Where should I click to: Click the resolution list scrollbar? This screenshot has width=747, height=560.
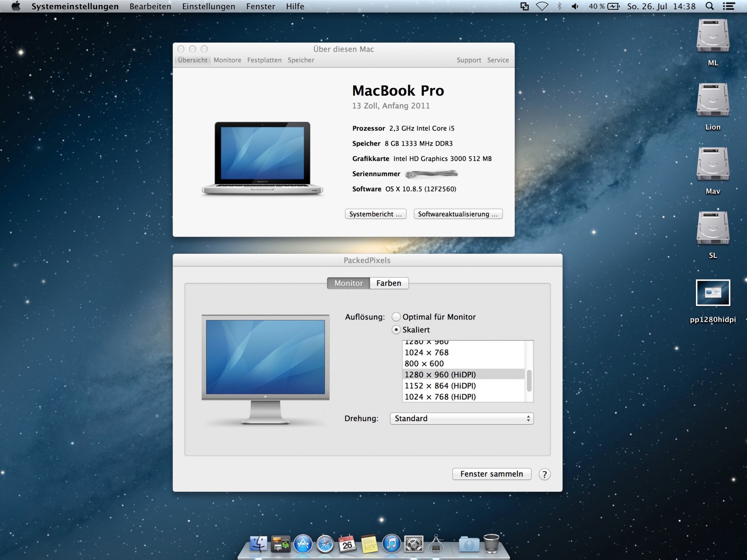click(x=529, y=380)
